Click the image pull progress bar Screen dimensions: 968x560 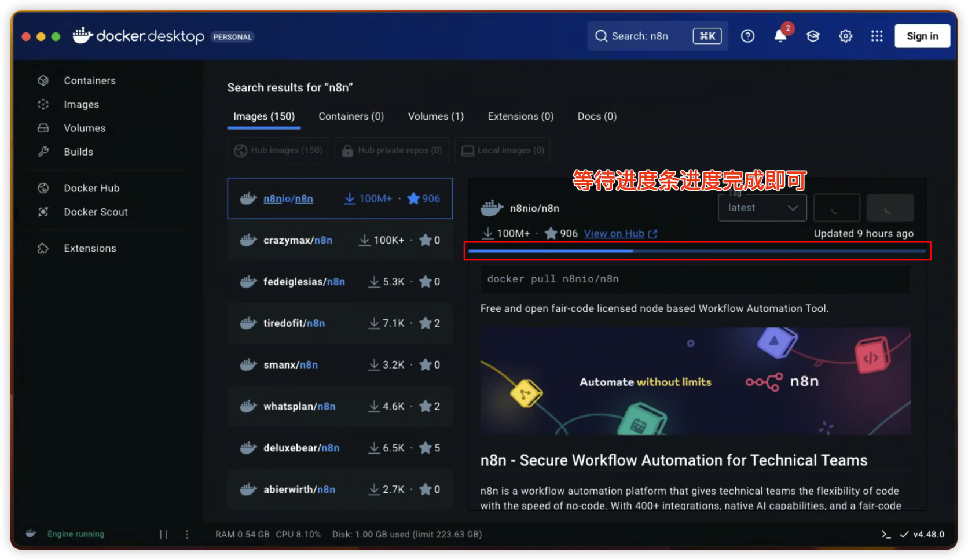click(697, 251)
